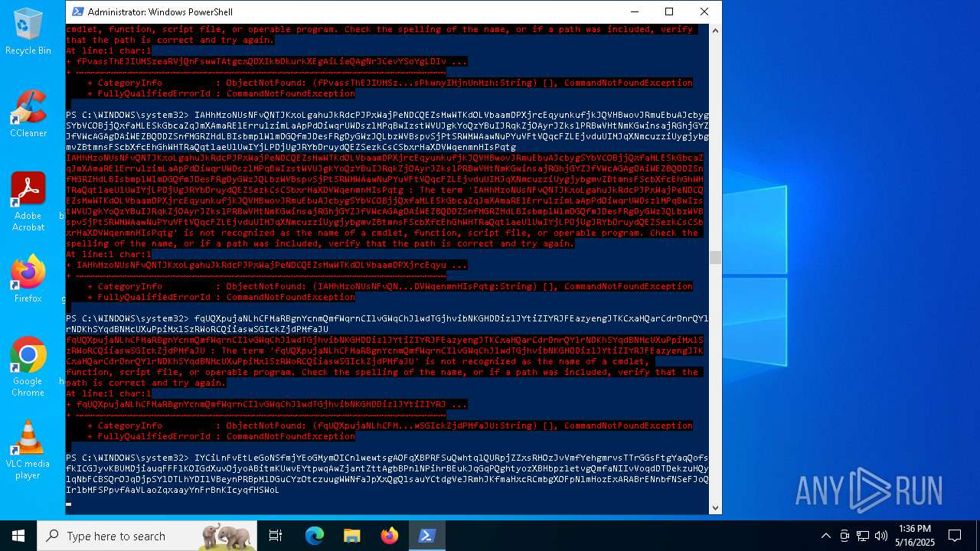Open the VLC media player desktop shortcut
This screenshot has height=551, width=980.
pos(28,449)
